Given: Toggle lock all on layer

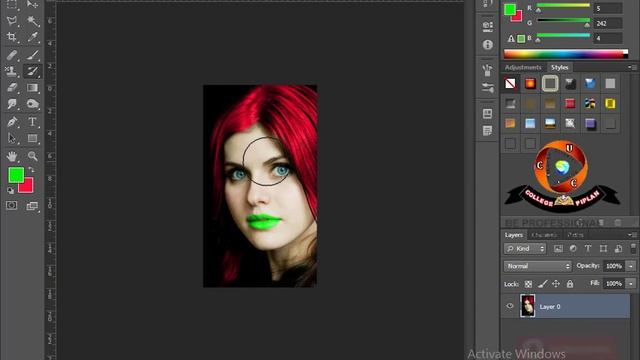Looking at the screenshot, I should [x=570, y=284].
